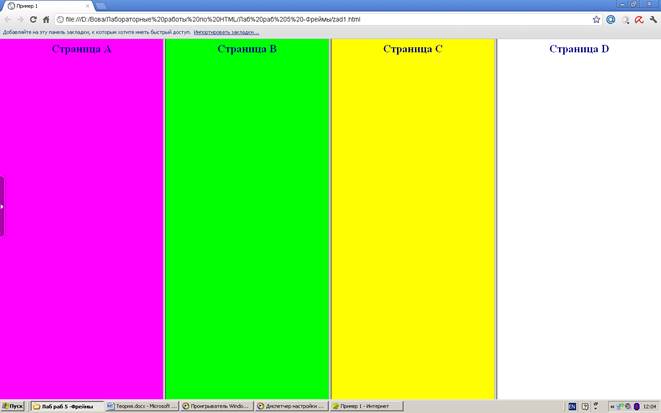The height and width of the screenshot is (413, 661).
Task: Go back using the browser back arrow
Action: [8, 19]
